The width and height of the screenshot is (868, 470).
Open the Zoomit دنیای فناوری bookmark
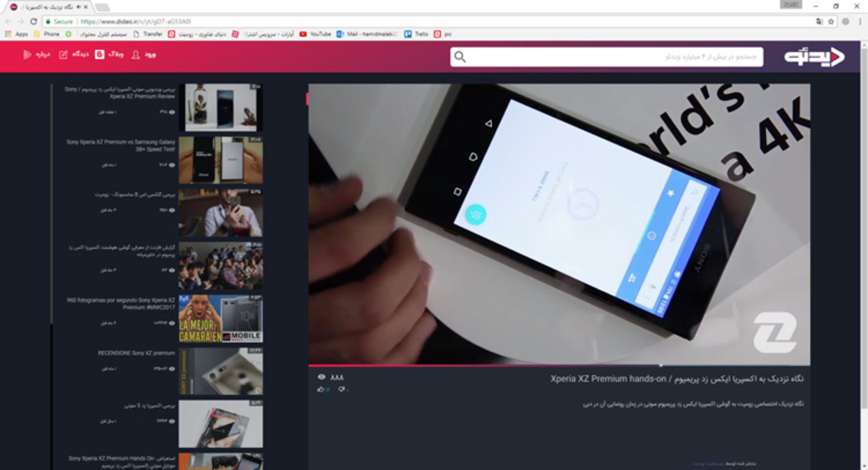click(197, 34)
